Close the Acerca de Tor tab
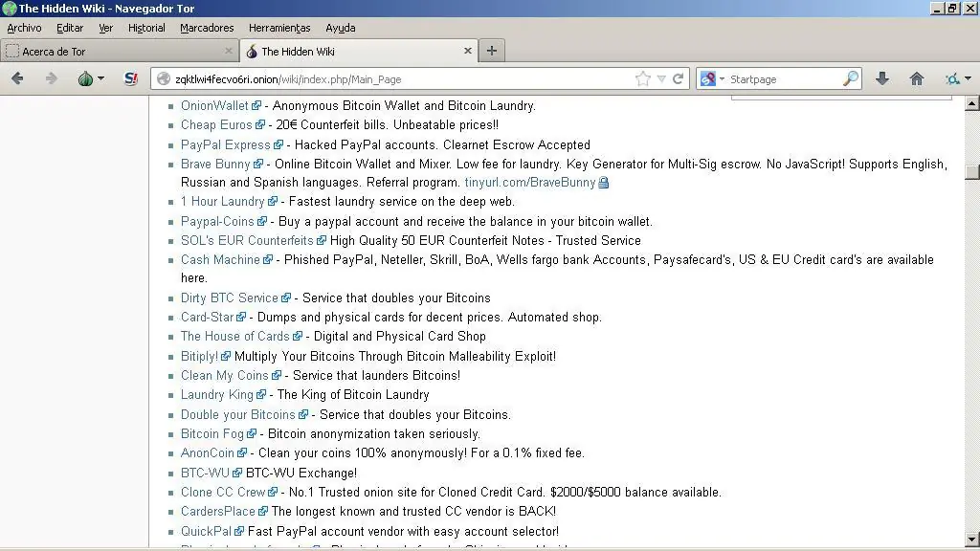The height and width of the screenshot is (551, 980). click(x=228, y=51)
